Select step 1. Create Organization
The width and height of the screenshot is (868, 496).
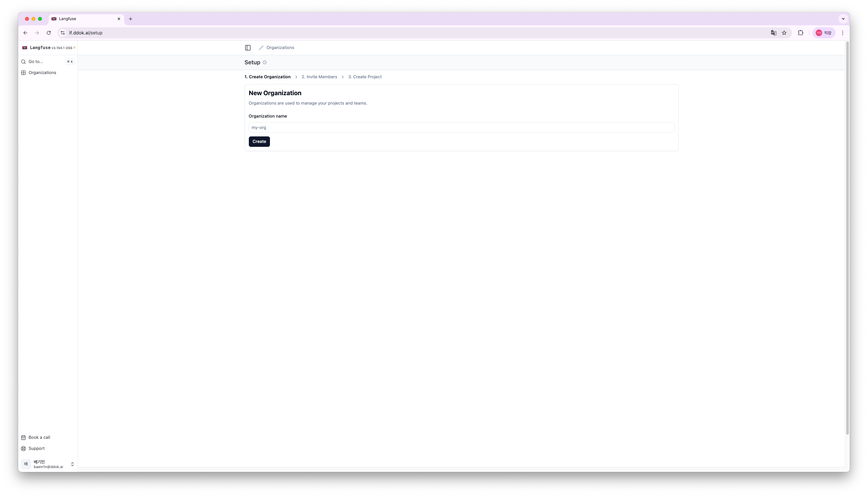click(x=267, y=77)
